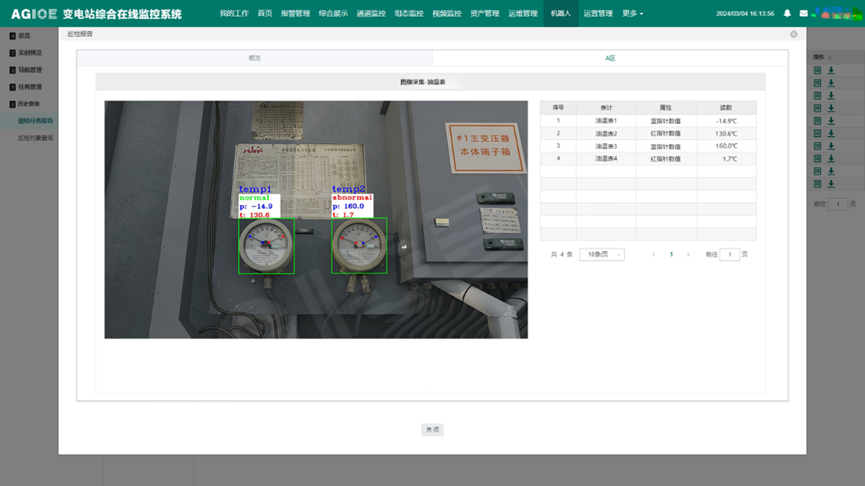Click the 关闭 button below the report

[x=432, y=429]
